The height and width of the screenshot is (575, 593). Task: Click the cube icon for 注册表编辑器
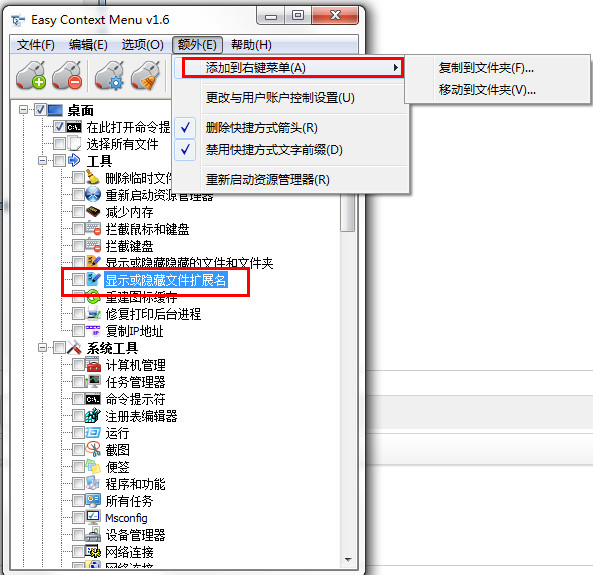click(x=93, y=415)
